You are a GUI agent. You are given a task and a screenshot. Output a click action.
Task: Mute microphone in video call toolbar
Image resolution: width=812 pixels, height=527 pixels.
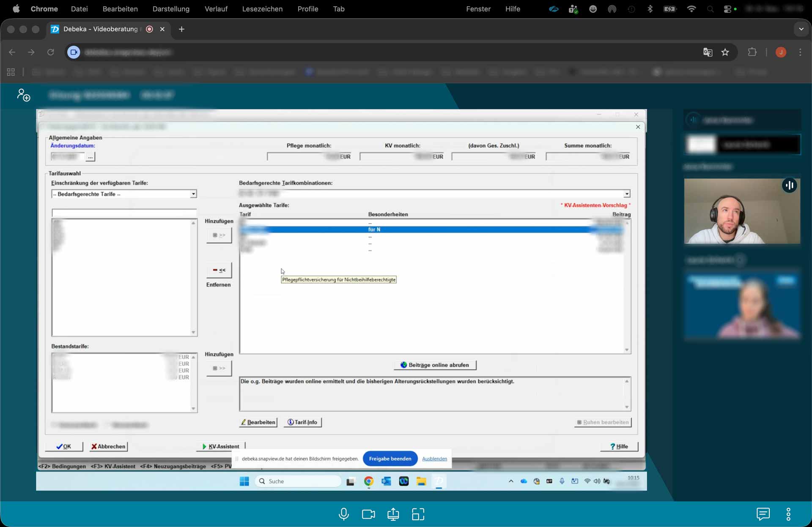[x=344, y=514]
